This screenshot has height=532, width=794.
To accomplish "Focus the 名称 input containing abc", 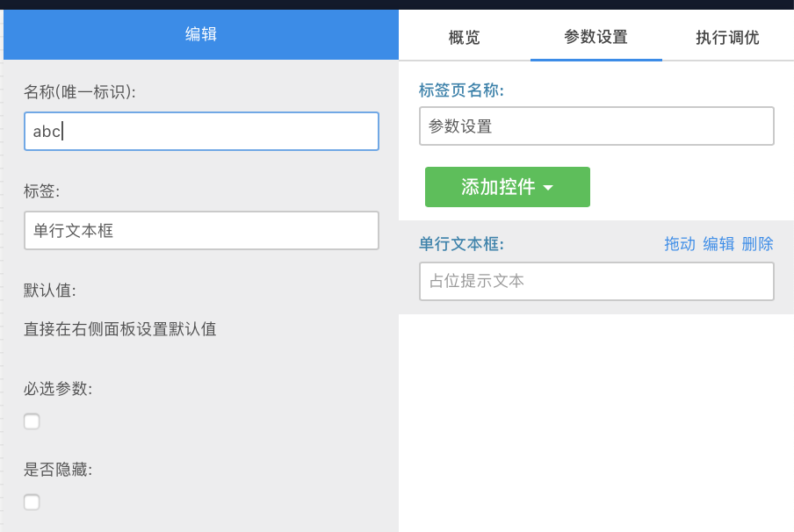I will click(x=201, y=132).
